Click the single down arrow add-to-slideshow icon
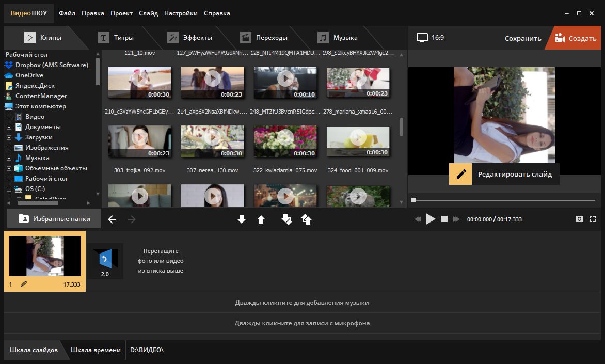 242,219
